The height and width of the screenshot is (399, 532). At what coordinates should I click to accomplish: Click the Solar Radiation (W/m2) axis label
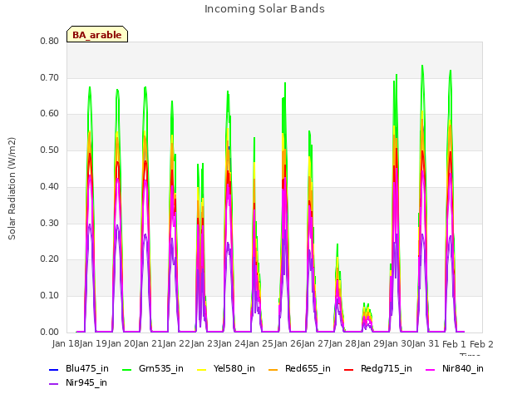pyautogui.click(x=12, y=189)
